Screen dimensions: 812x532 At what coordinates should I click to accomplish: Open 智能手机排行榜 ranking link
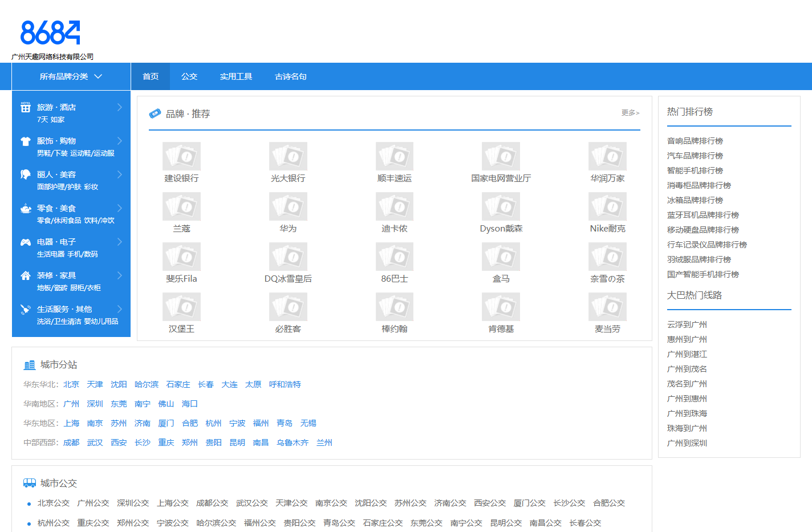695,170
